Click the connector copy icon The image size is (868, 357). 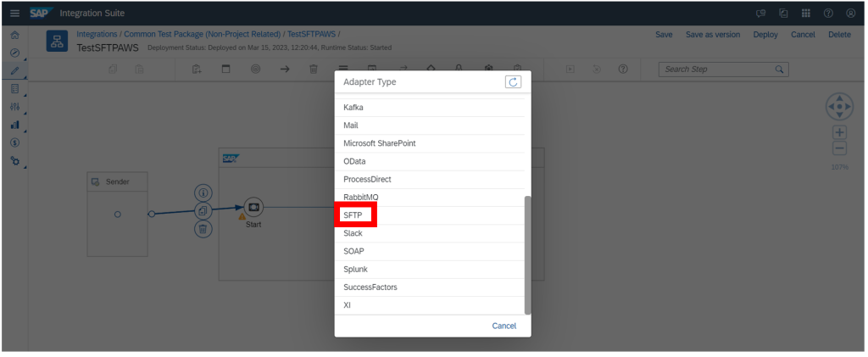(x=203, y=211)
